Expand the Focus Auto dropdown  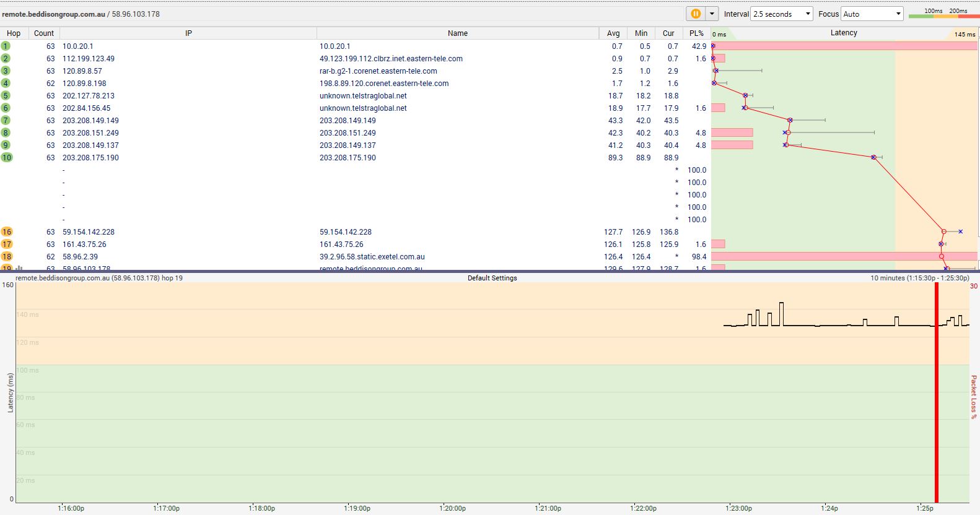coord(872,14)
